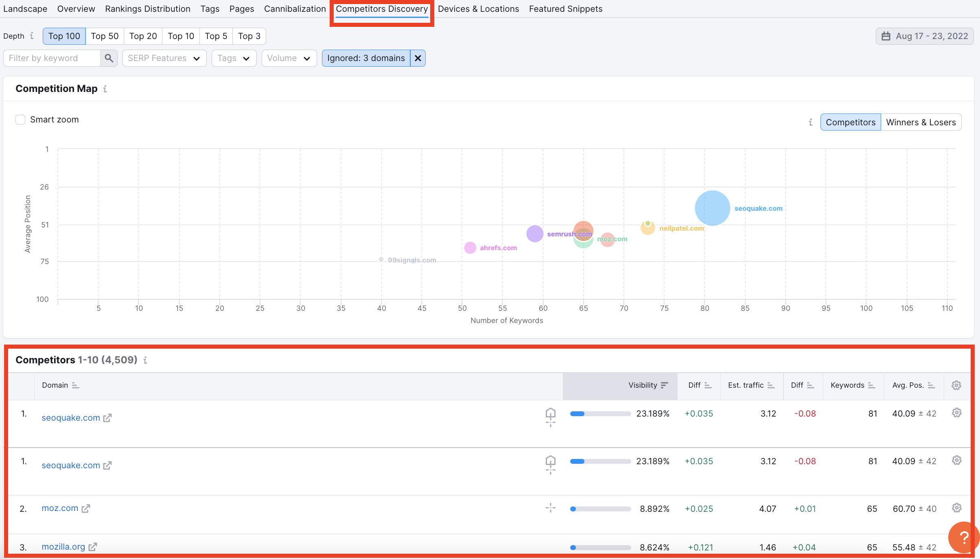Image resolution: width=980 pixels, height=559 pixels.
Task: Click the neilpatel.com bubble on the map
Action: (647, 228)
